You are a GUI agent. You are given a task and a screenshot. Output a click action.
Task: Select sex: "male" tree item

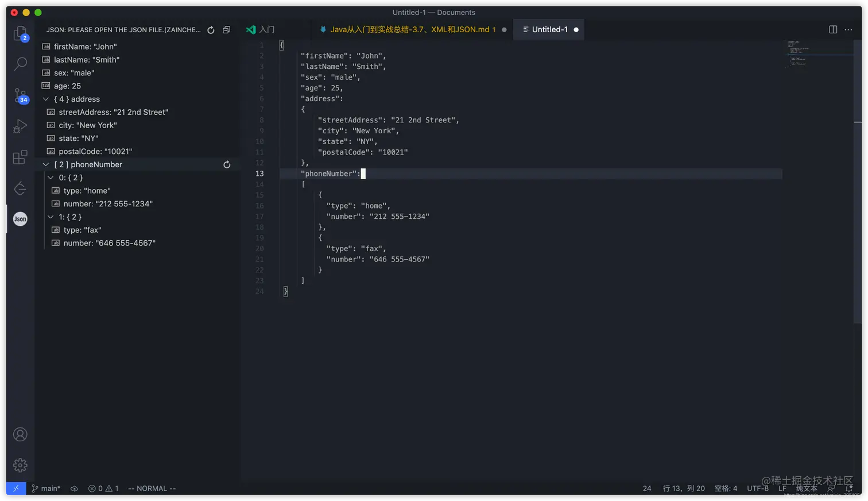pyautogui.click(x=138, y=73)
